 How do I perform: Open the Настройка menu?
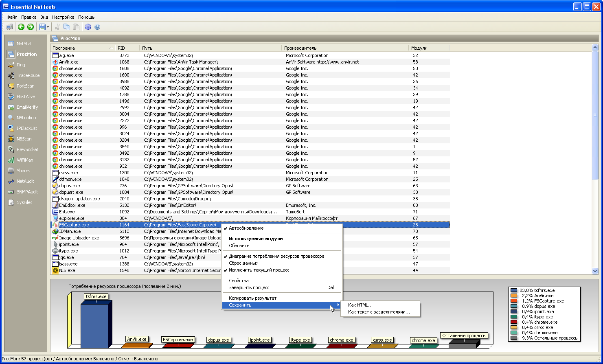(63, 17)
